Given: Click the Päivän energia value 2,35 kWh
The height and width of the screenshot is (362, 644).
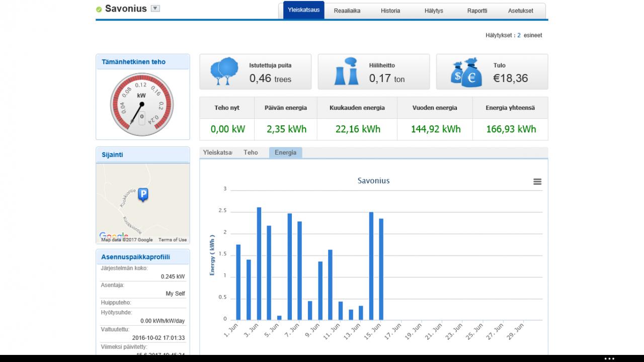Looking at the screenshot, I should click(287, 129).
